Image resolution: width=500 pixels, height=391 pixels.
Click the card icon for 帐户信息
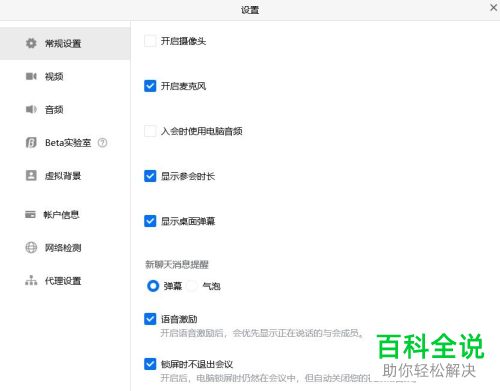tap(30, 214)
